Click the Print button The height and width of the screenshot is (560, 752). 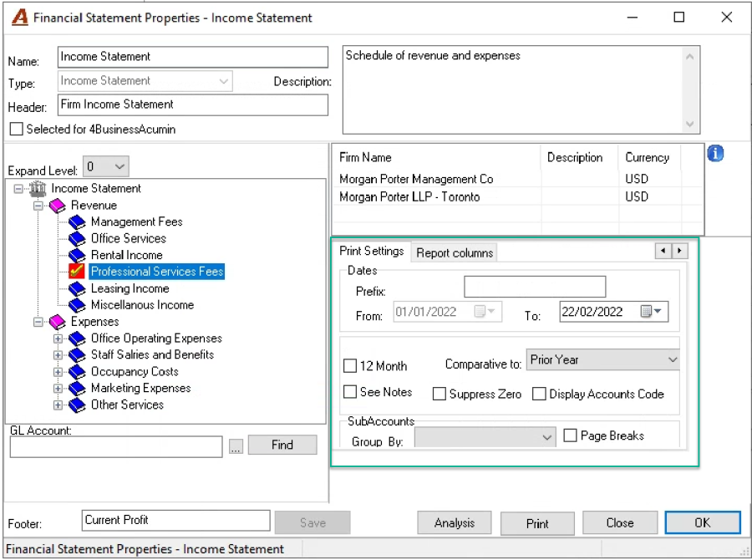pyautogui.click(x=537, y=523)
